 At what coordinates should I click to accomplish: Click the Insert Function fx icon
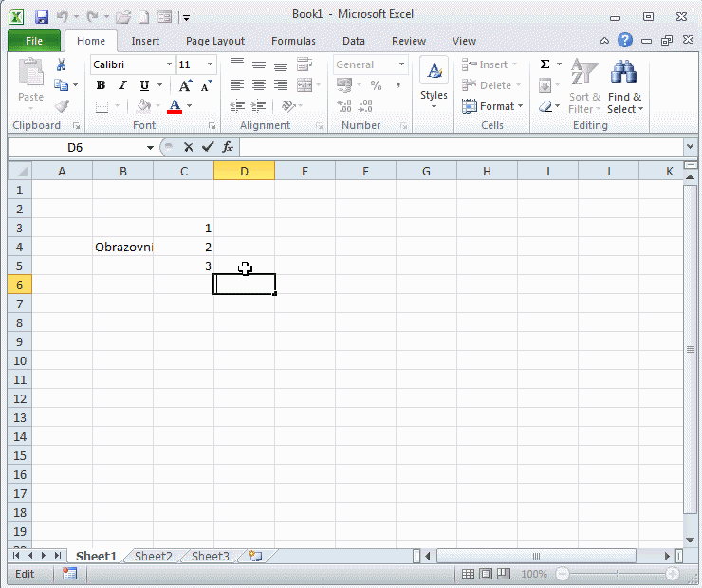point(228,147)
